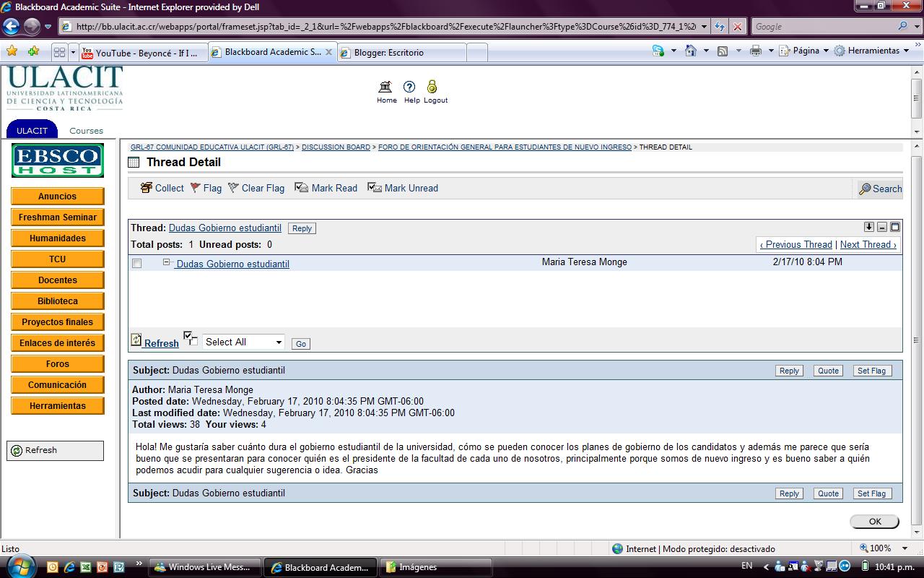Click the Home building icon
The height and width of the screenshot is (578, 924).
click(x=385, y=87)
